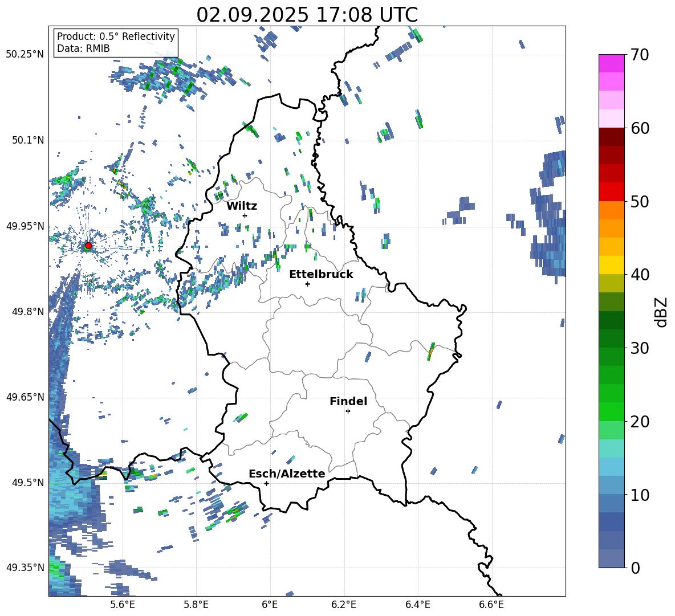Click the 49.35°N latitude label
The width and height of the screenshot is (675, 616).
[x=25, y=568]
